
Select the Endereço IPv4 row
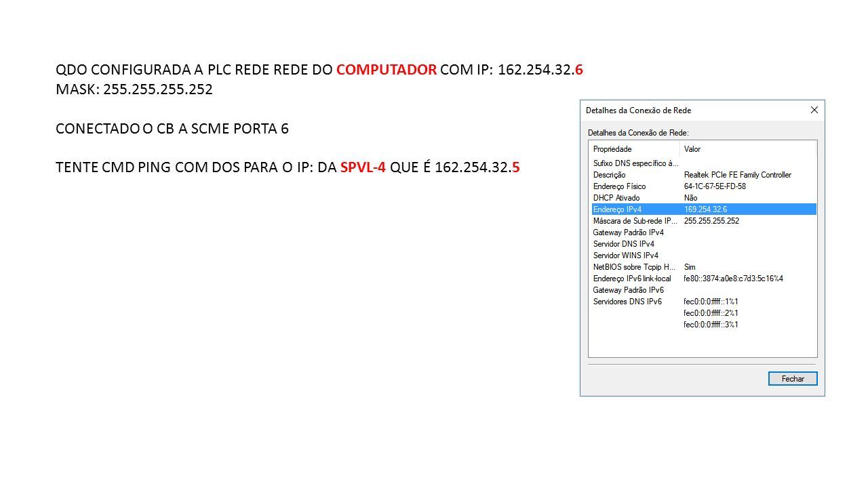click(704, 209)
